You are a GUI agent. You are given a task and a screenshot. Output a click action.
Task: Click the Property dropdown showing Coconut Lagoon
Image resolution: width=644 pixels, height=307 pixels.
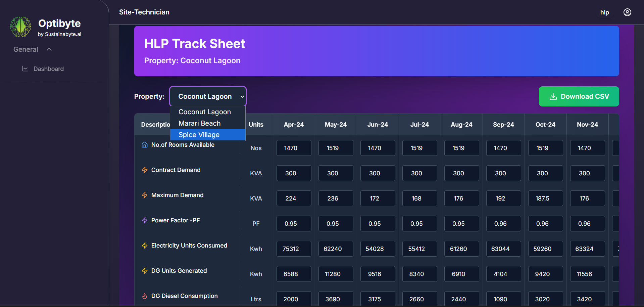pyautogui.click(x=208, y=96)
